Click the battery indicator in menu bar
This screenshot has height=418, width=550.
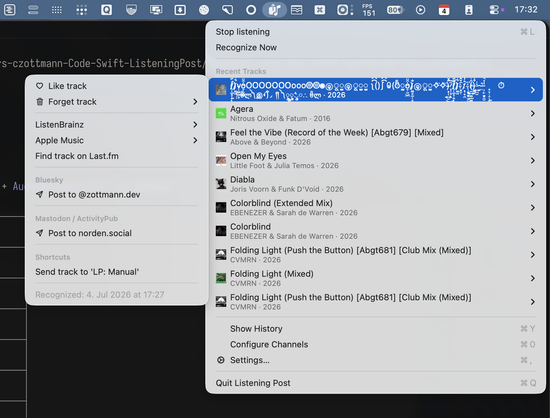tap(395, 10)
